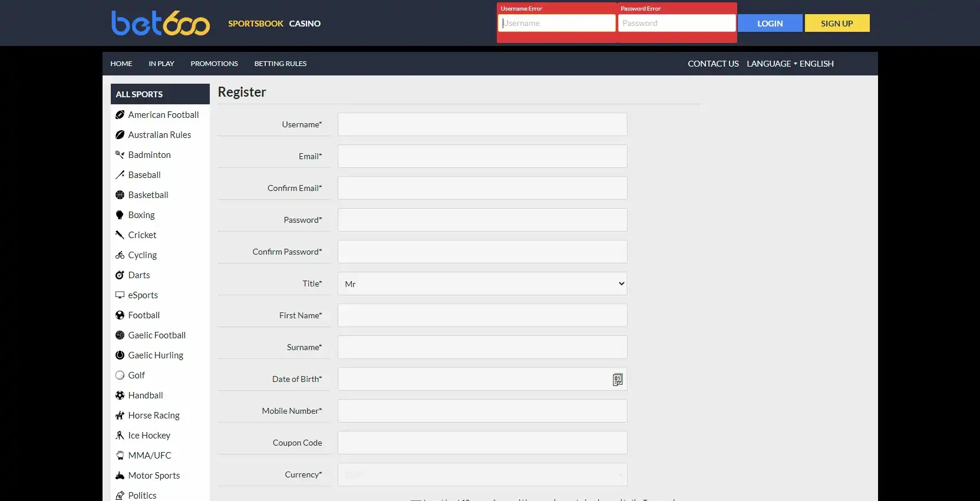
Task: Click into the Email field
Action: pos(483,156)
